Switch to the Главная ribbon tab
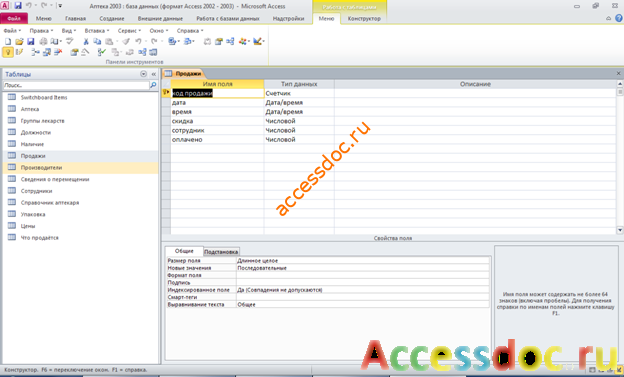Screen dimensions: 624x377 tap(75, 18)
